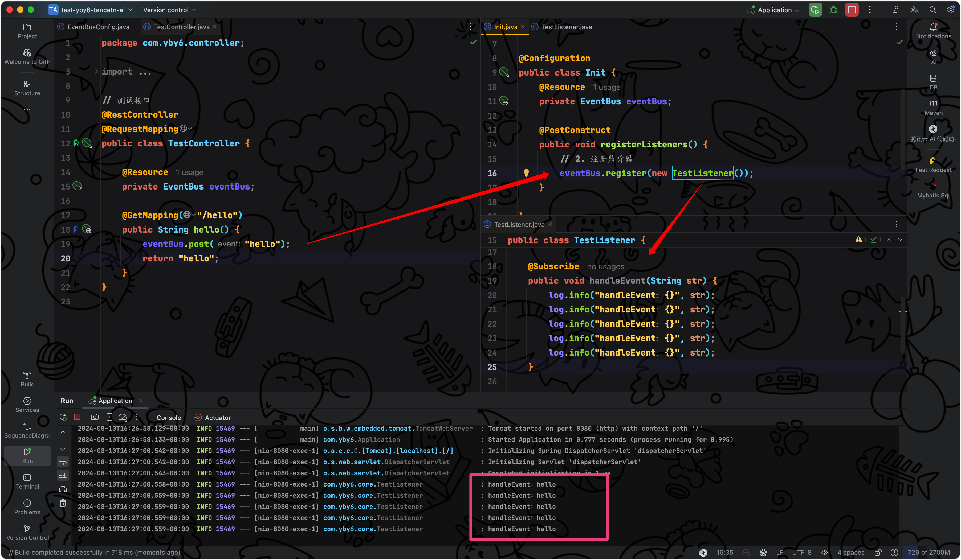
Task: Jump up the stack trace with the up arrow
Action: [63, 434]
